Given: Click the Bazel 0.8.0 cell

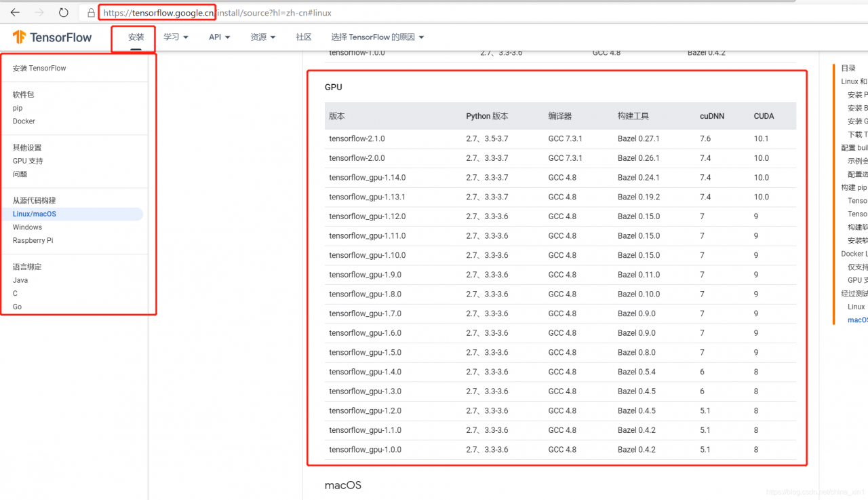Looking at the screenshot, I should [637, 353].
